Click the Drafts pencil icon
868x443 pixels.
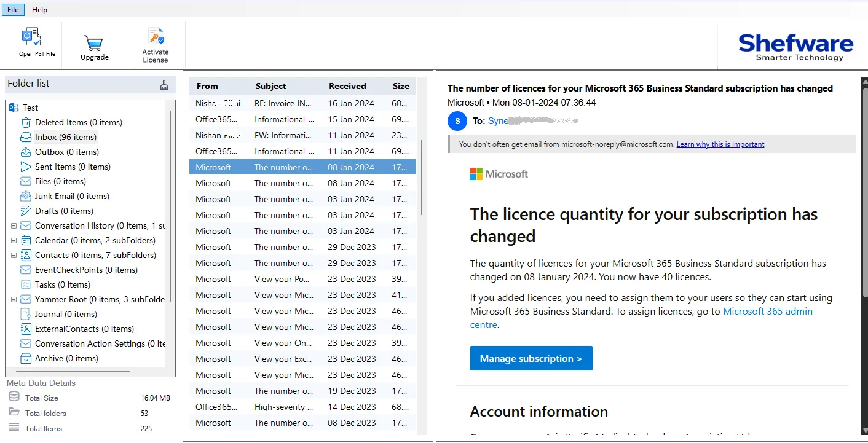[26, 211]
